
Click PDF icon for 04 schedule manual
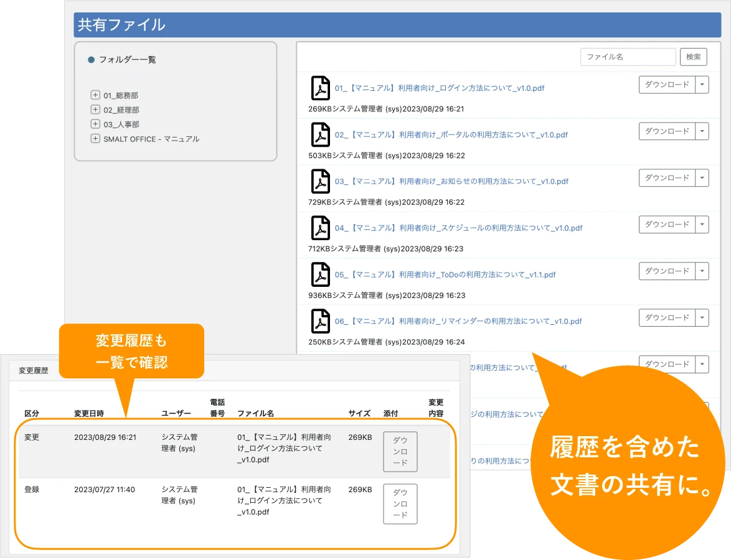coord(320,228)
